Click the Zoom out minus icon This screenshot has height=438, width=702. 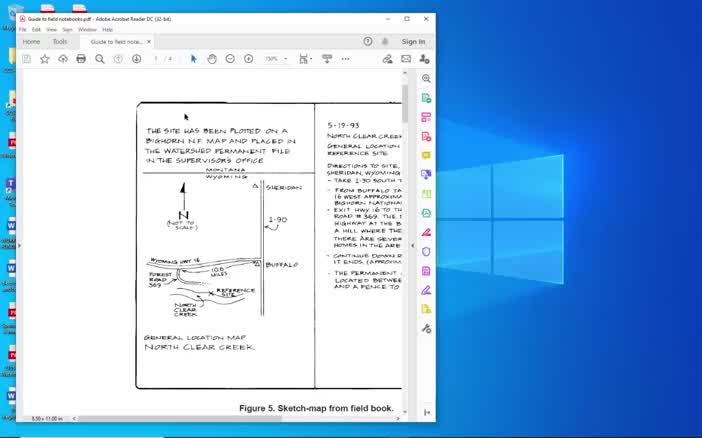click(x=230, y=59)
